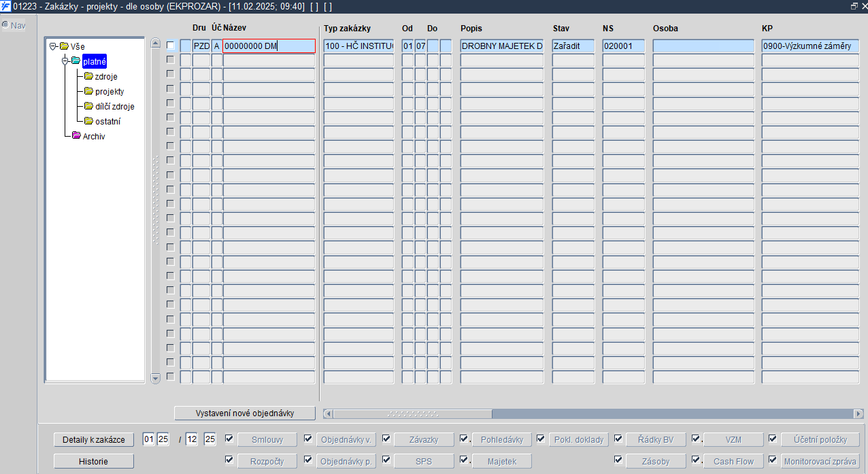Click the SPS button
Screen dimensions: 868x474
coord(425,461)
